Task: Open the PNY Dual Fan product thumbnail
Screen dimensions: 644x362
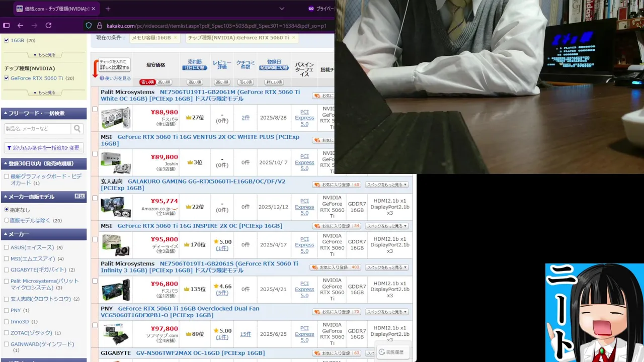Action: [x=116, y=334]
